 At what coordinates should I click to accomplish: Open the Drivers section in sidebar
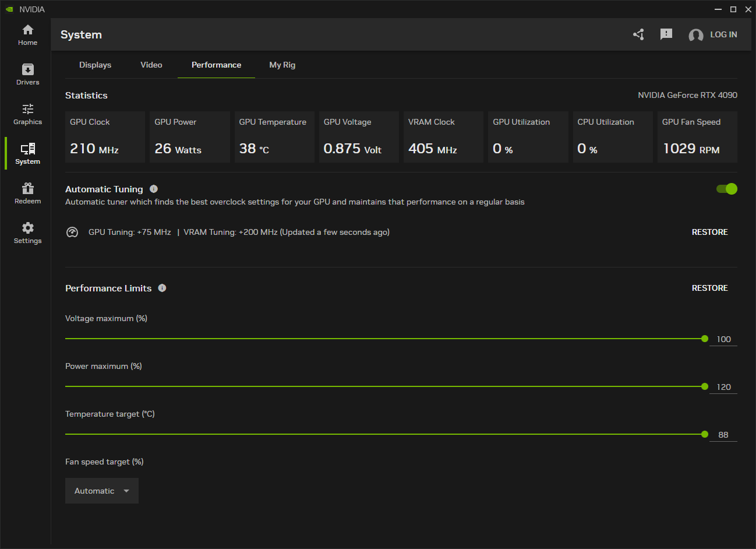[x=27, y=75]
